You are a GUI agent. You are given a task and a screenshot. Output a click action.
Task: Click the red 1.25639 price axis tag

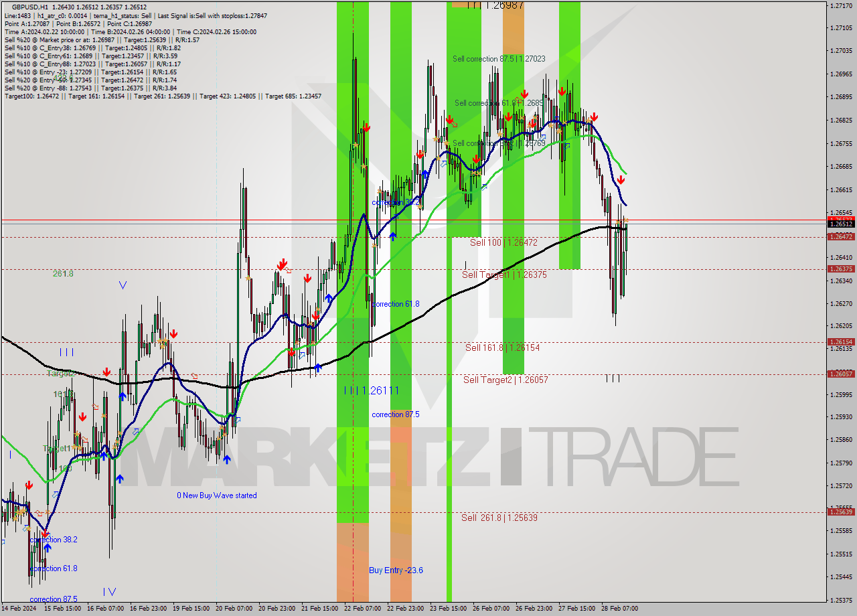[841, 512]
